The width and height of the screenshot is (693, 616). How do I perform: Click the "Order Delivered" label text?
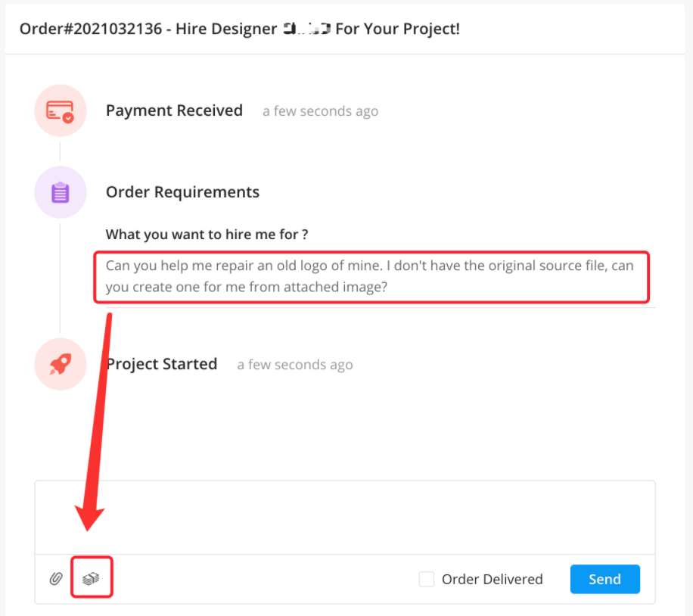492,580
